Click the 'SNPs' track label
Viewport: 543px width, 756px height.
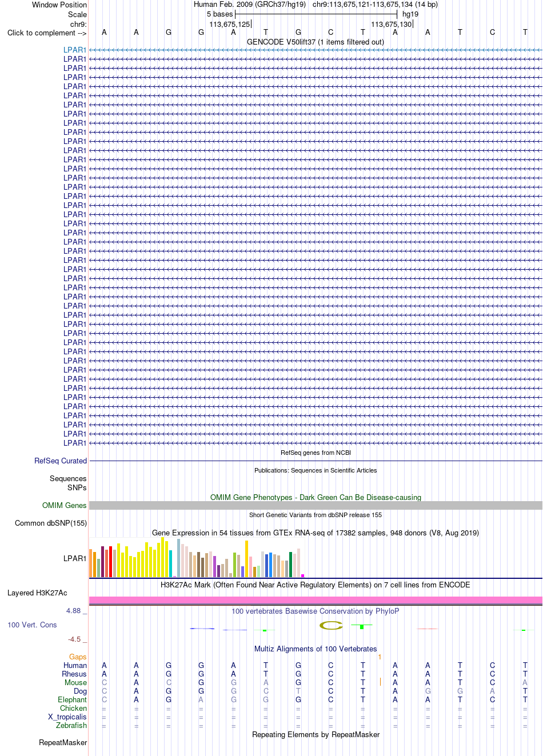[77, 487]
